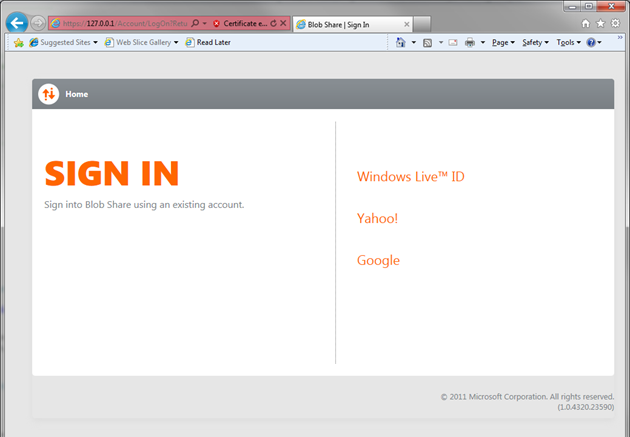Image resolution: width=630 pixels, height=437 pixels.
Task: Open Favorites star icon at top right
Action: [600, 23]
